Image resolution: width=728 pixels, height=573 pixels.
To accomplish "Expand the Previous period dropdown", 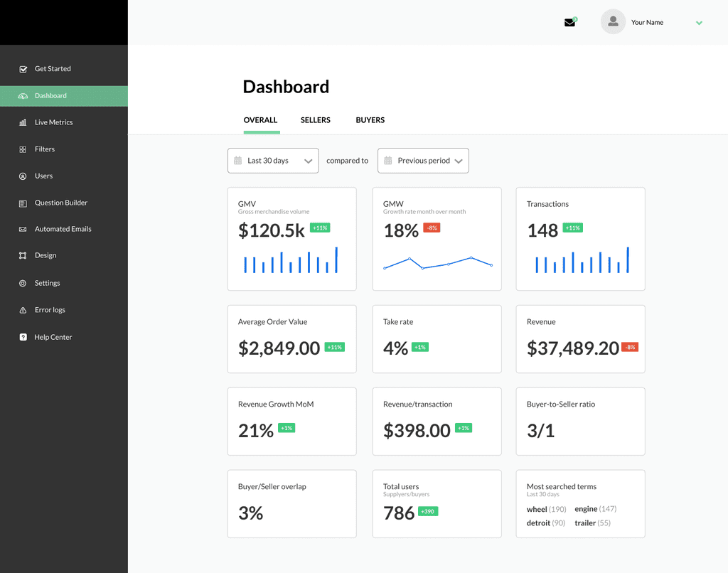I will (x=423, y=161).
